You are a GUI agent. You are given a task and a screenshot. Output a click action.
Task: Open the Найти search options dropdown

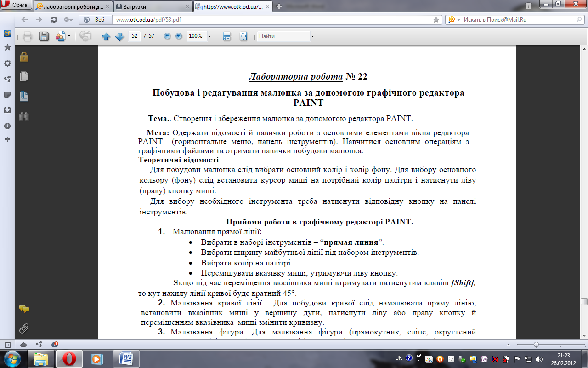coord(312,36)
